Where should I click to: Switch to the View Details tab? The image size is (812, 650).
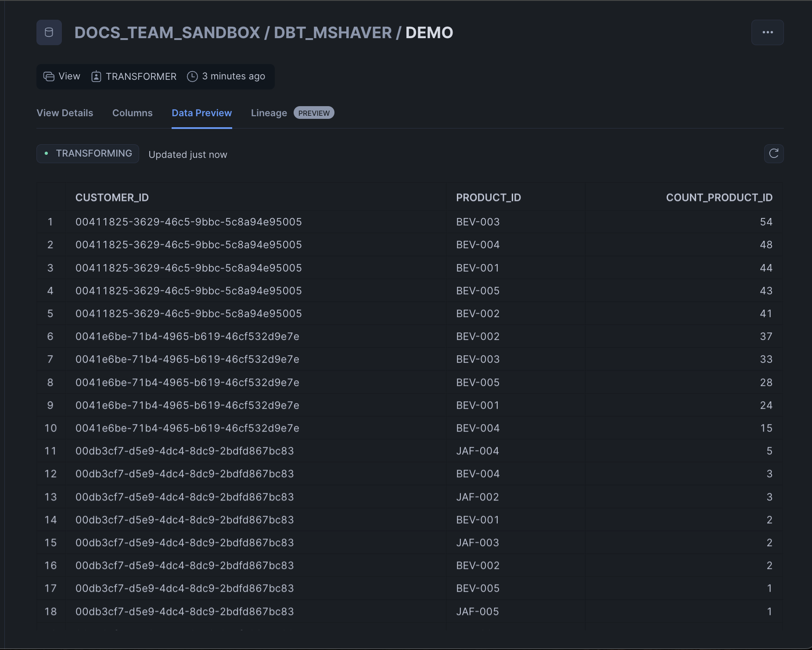(x=65, y=113)
